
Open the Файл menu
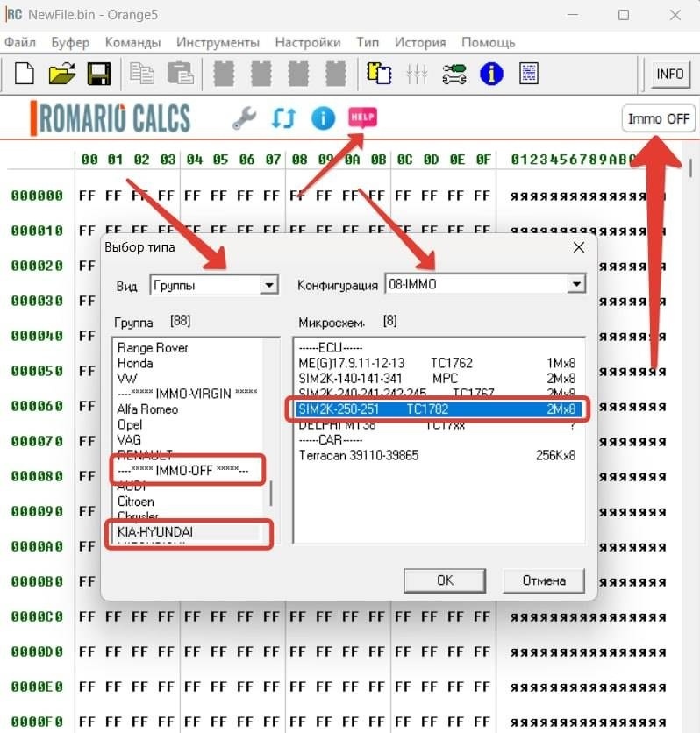click(x=20, y=43)
